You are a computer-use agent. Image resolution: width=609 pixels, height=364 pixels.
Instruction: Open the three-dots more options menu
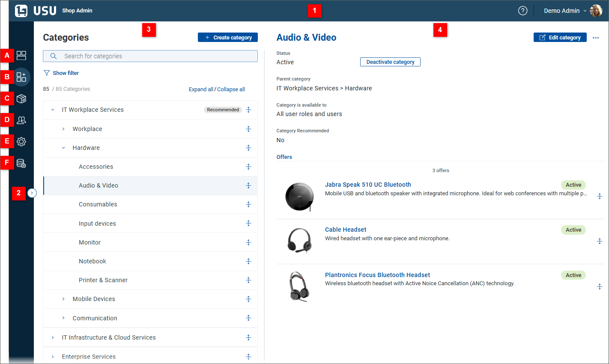click(596, 38)
